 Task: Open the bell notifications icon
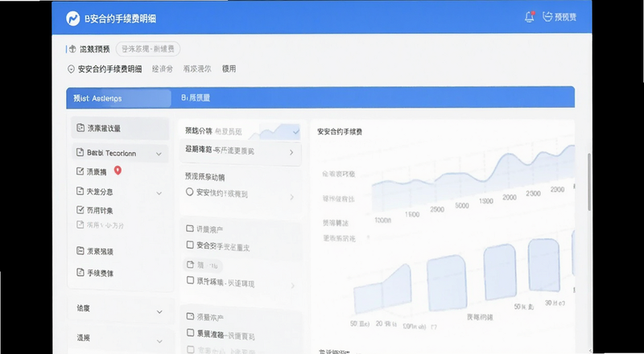click(x=530, y=17)
